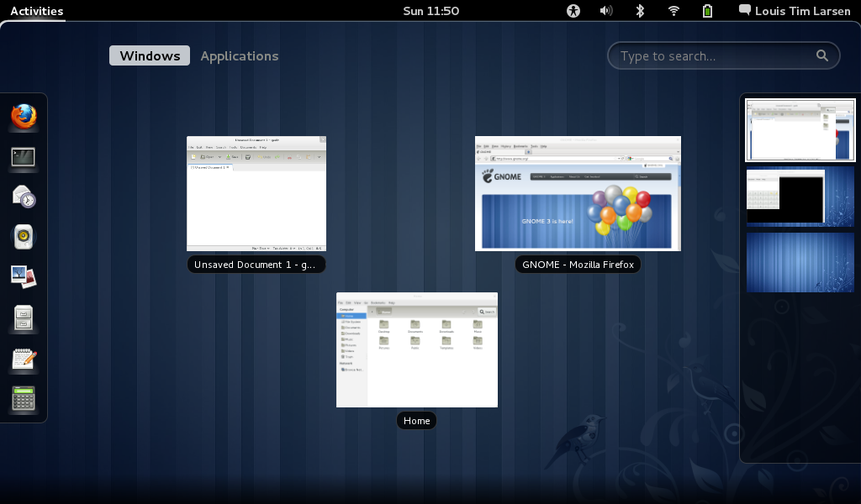Viewport: 861px width, 504px height.
Task: Open Evolution mail from the dash
Action: coord(24,197)
